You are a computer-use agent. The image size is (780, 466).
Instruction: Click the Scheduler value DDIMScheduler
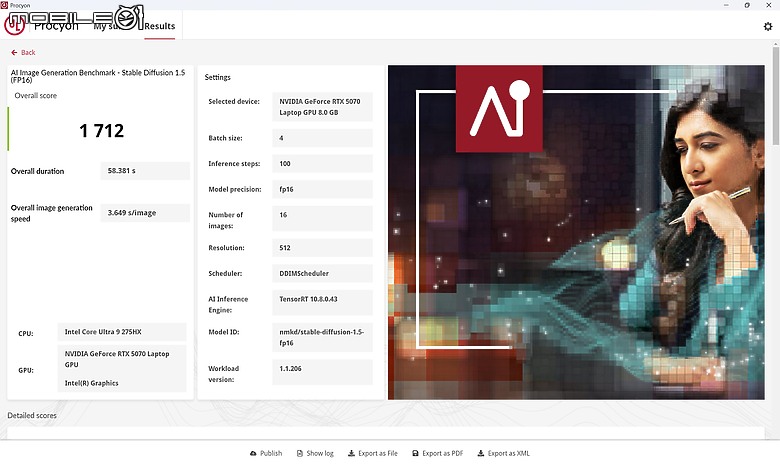coord(322,273)
